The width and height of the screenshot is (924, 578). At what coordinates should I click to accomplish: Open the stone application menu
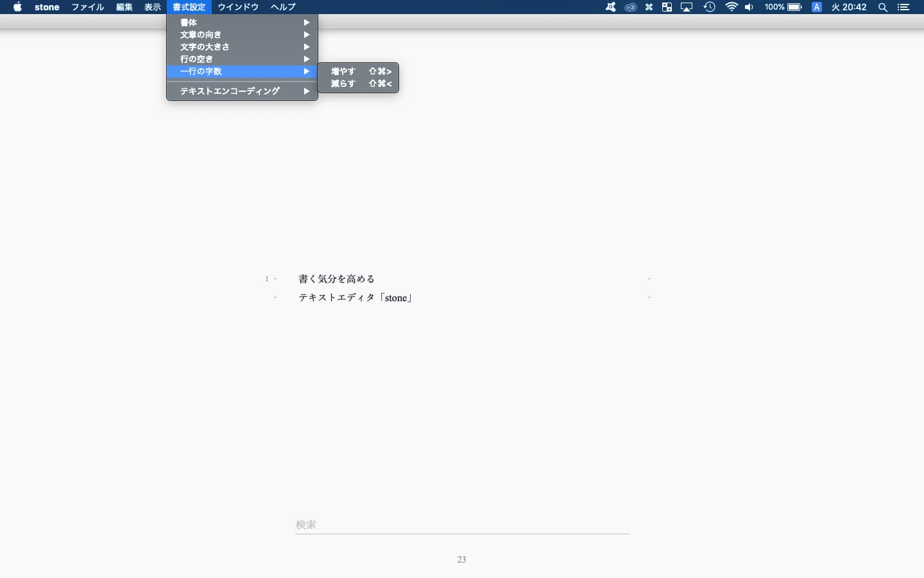click(x=47, y=7)
